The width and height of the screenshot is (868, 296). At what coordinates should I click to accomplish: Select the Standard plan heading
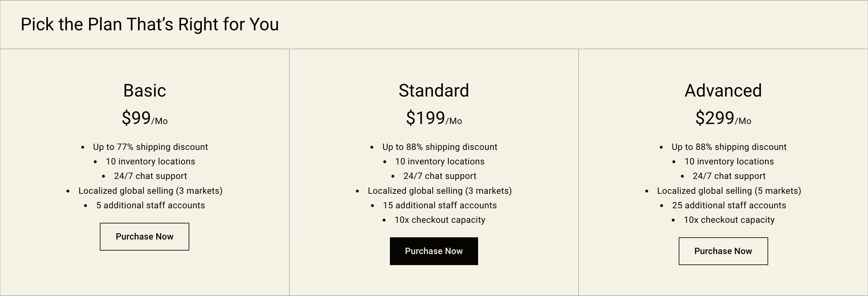pyautogui.click(x=434, y=91)
